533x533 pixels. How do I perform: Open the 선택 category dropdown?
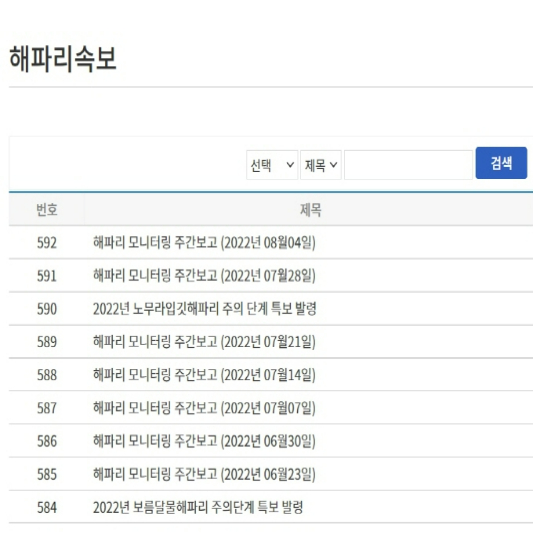(x=272, y=165)
